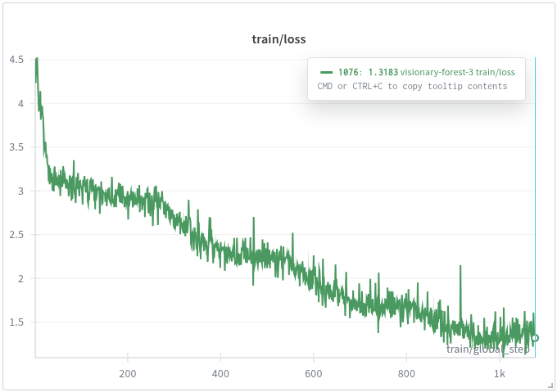Viewport: 557px width, 392px height.
Task: Click the 1k tick on the x-axis
Action: [499, 374]
